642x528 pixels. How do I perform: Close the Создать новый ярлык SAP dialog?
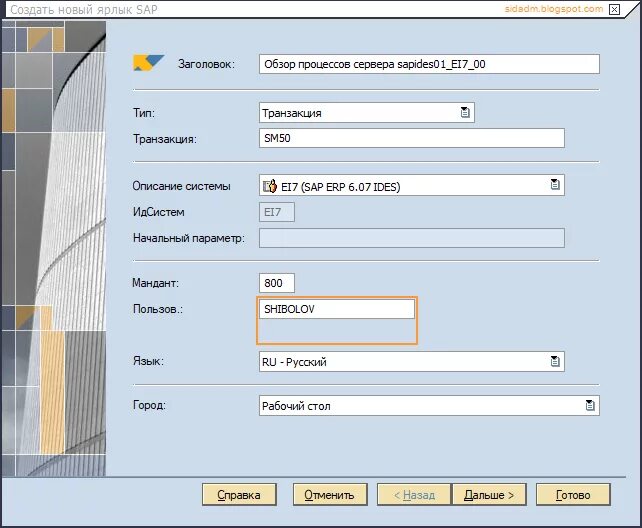tap(614, 9)
